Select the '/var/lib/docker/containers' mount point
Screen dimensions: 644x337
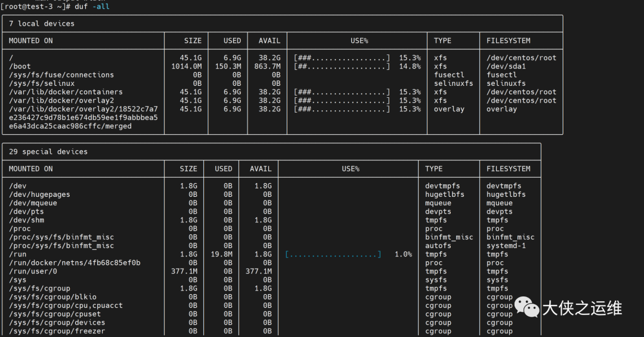click(66, 92)
